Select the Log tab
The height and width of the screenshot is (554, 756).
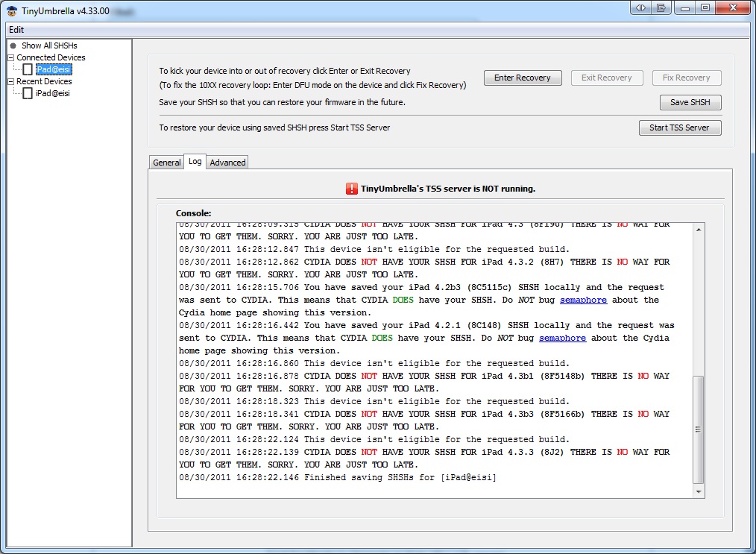(195, 162)
